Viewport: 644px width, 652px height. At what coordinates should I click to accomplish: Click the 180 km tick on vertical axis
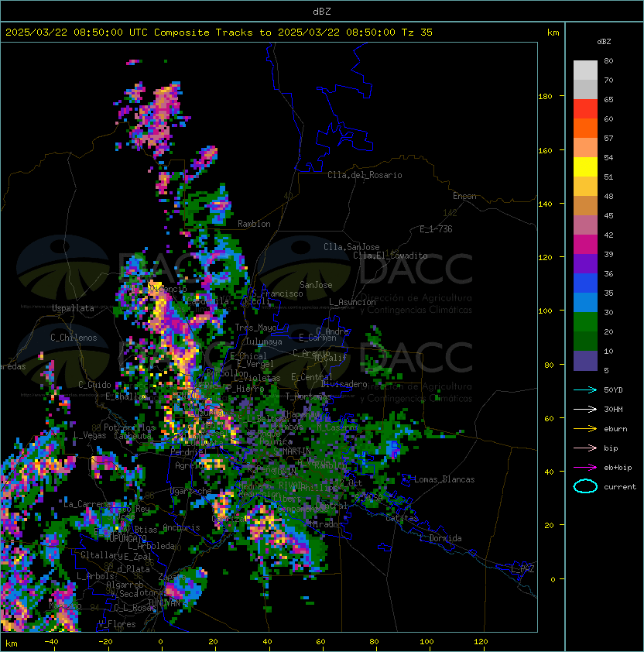545,97
